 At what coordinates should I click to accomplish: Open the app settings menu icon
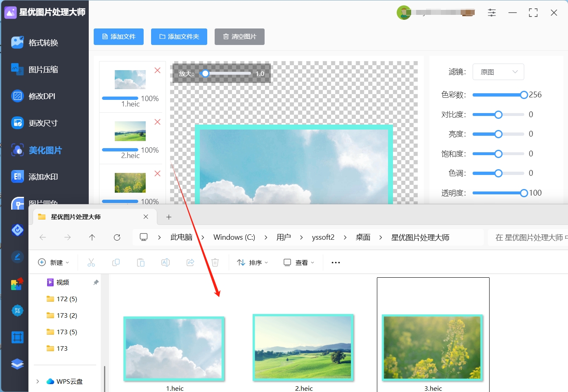pyautogui.click(x=492, y=13)
